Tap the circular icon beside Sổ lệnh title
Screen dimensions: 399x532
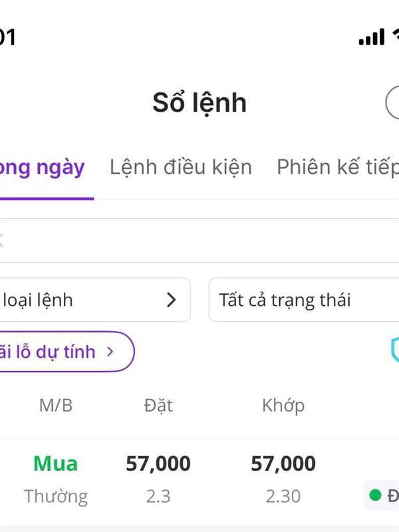click(x=393, y=104)
